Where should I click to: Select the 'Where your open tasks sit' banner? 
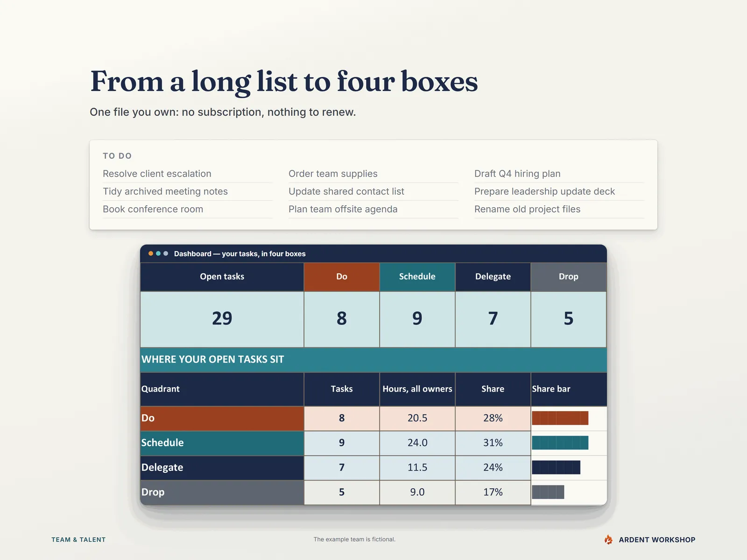click(373, 359)
